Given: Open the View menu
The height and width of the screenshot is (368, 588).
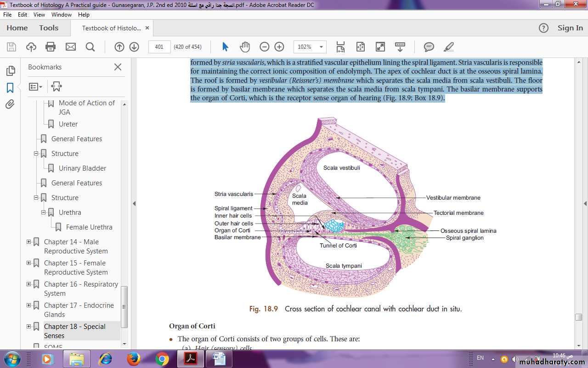Looking at the screenshot, I should click(x=39, y=15).
